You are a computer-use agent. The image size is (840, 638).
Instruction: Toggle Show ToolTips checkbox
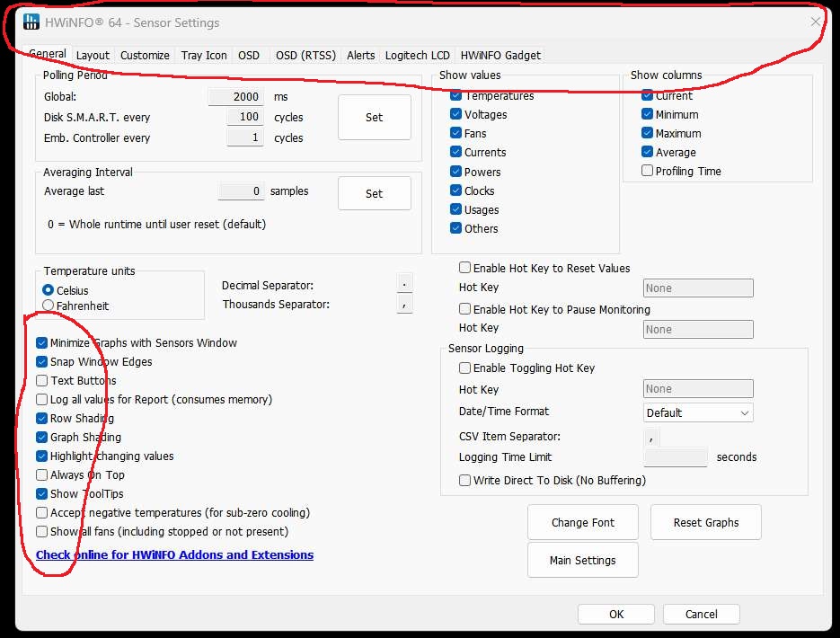click(x=42, y=494)
